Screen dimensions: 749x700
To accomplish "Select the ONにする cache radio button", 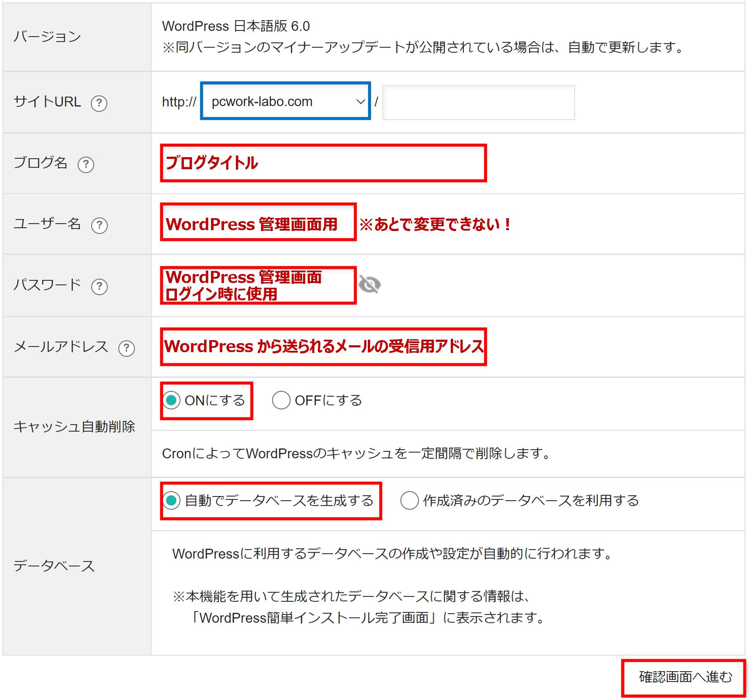I will click(x=171, y=400).
